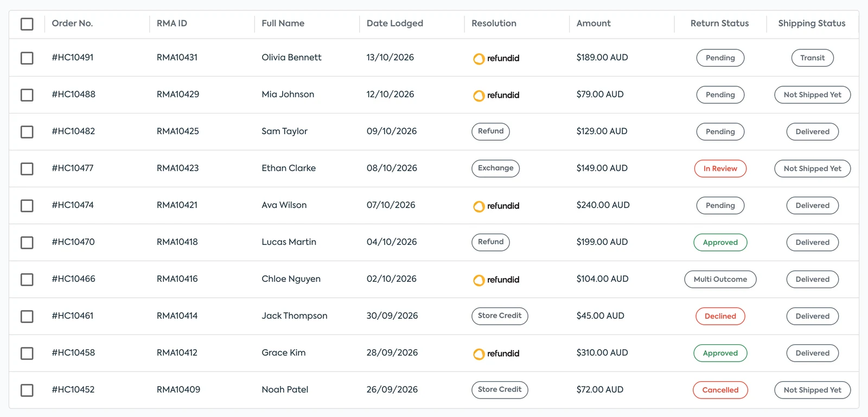Click the Delivered badge for Ava Wilson
868x417 pixels.
[x=812, y=206]
